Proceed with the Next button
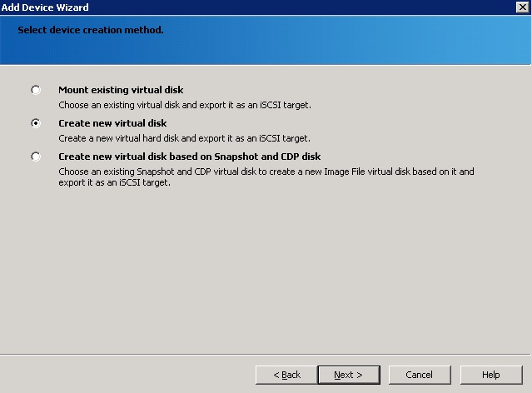 tap(348, 375)
